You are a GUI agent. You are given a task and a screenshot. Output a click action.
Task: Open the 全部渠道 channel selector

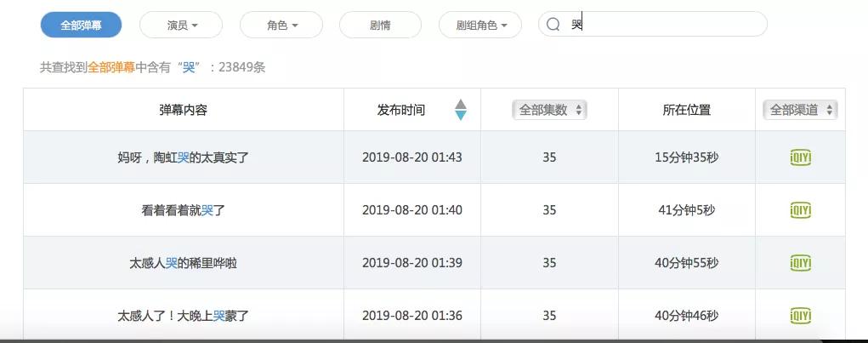(x=800, y=110)
